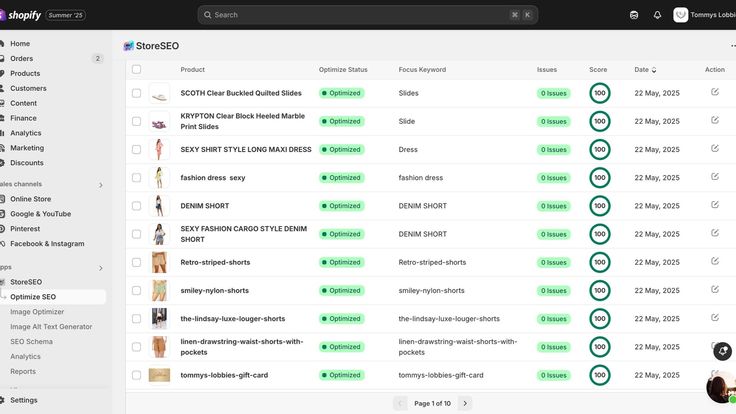Click edit icon for SEXY SHIRT STYLE LONG MAXI DRESS

pos(714,148)
